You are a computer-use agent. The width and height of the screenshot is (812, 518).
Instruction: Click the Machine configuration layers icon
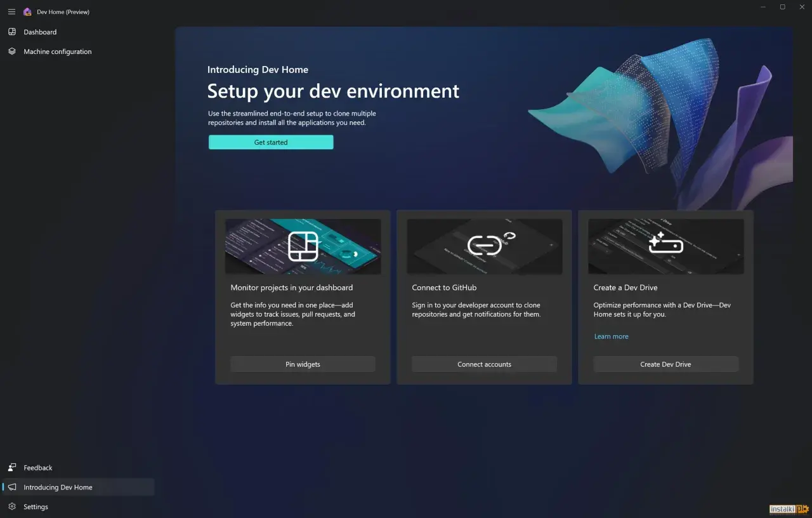coord(12,51)
